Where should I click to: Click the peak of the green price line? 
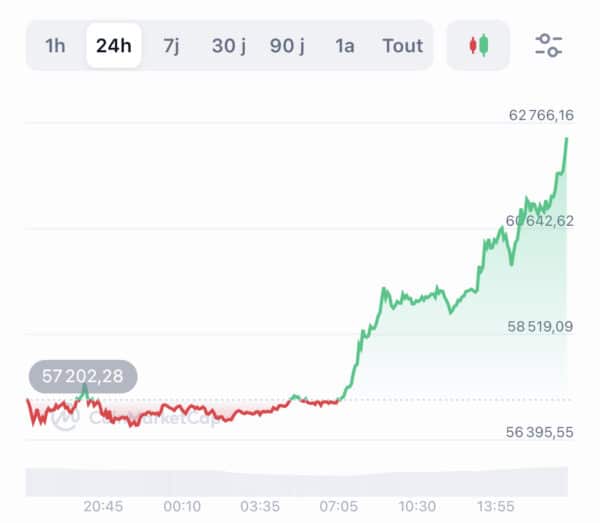(x=567, y=139)
